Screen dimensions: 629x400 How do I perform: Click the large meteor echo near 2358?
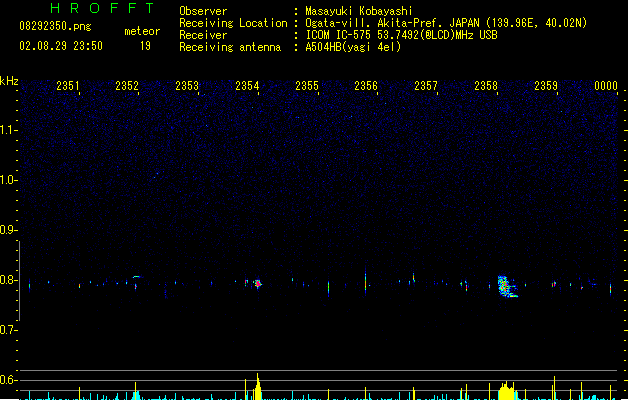point(506,286)
